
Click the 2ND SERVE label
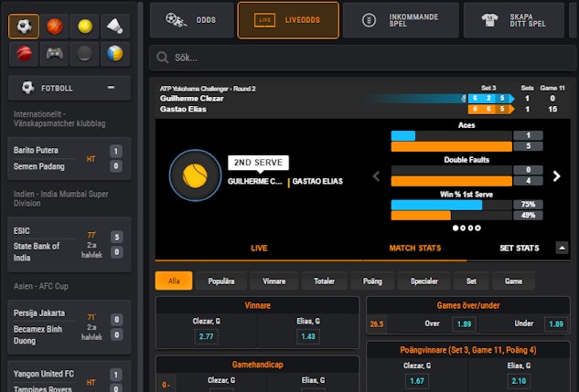259,163
